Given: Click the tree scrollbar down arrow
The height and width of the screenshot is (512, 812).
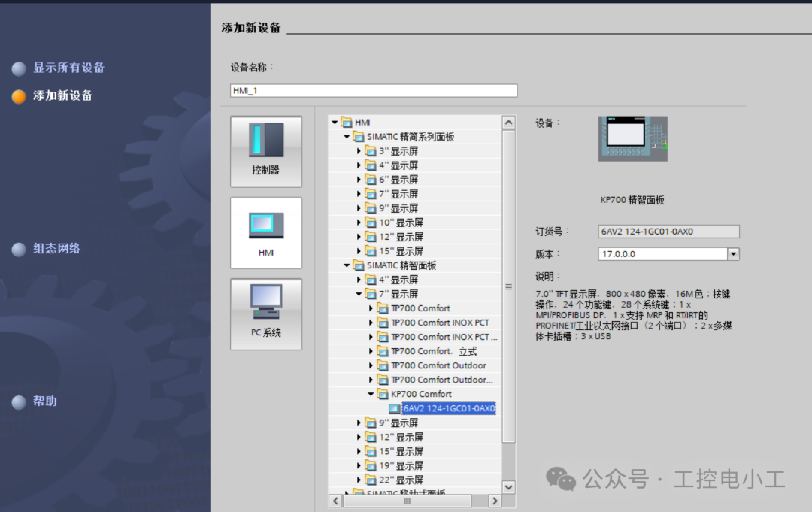Looking at the screenshot, I should tap(508, 487).
